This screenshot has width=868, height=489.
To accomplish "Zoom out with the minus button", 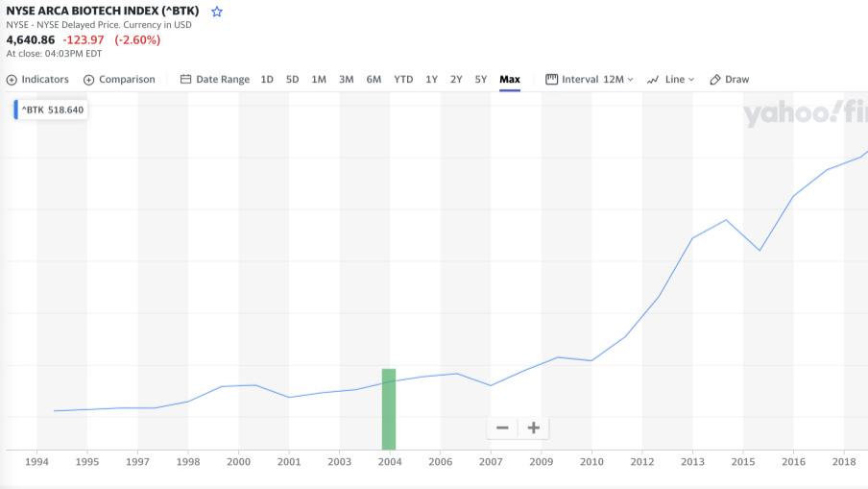I will [x=502, y=428].
